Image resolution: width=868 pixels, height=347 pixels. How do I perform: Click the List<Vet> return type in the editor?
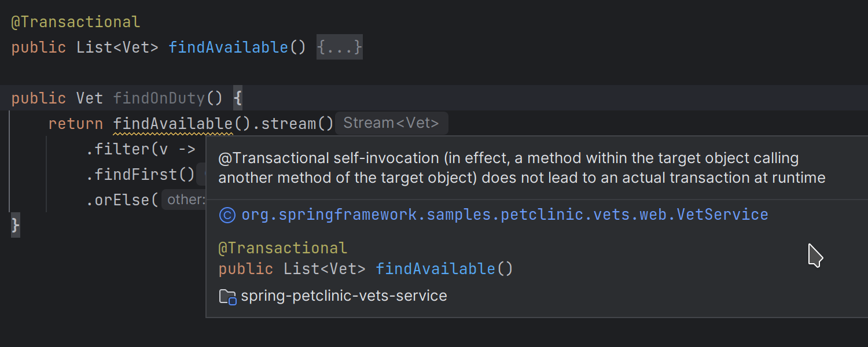tap(117, 47)
